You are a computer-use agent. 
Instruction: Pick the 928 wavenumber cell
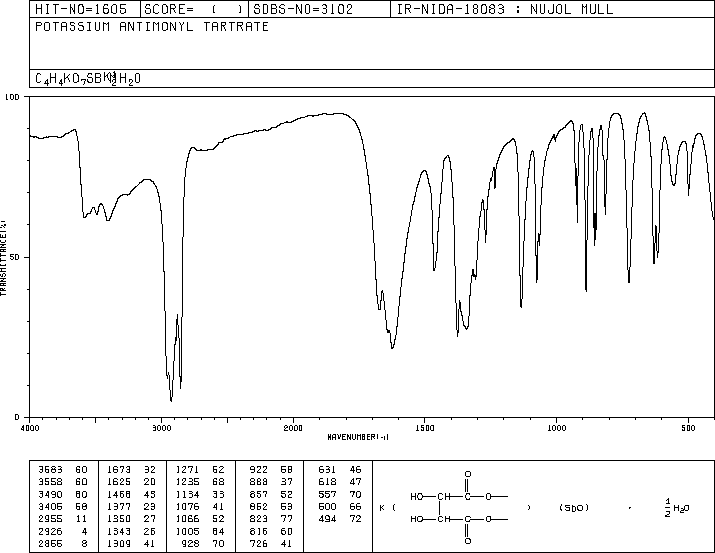[190, 543]
